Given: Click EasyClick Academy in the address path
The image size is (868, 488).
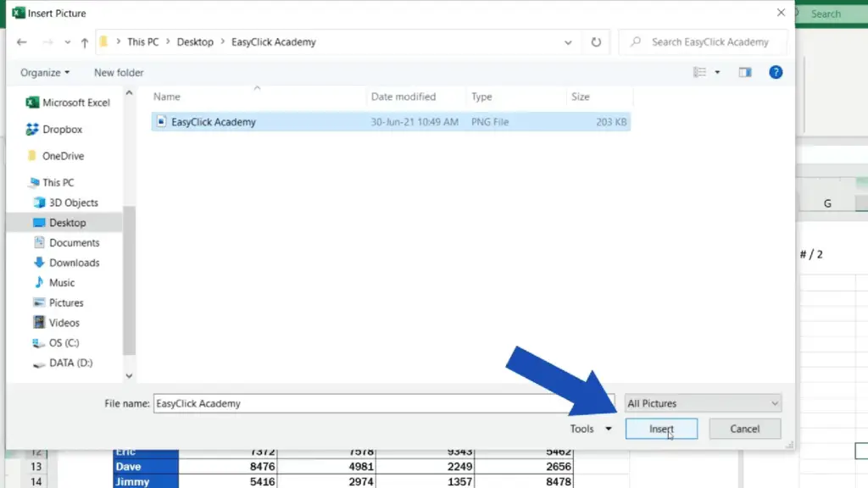Looking at the screenshot, I should pos(274,42).
